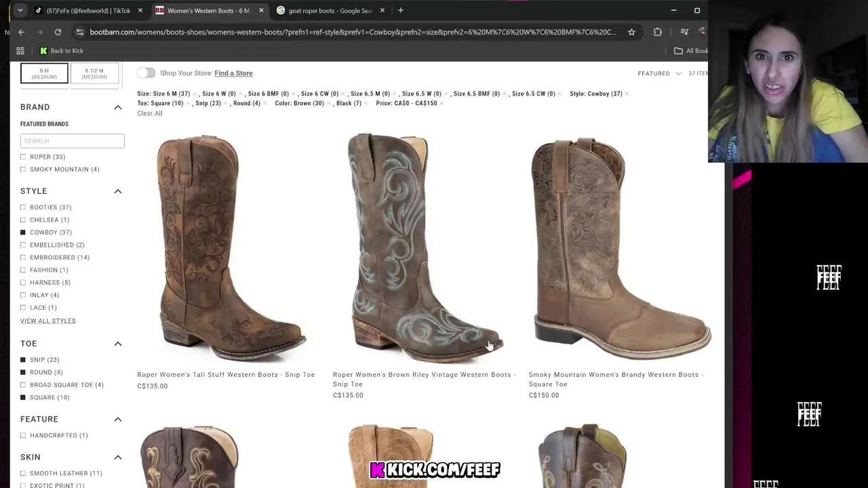Remove the Size 6 W (0) filter chip
868x488 pixels.
tap(241, 94)
